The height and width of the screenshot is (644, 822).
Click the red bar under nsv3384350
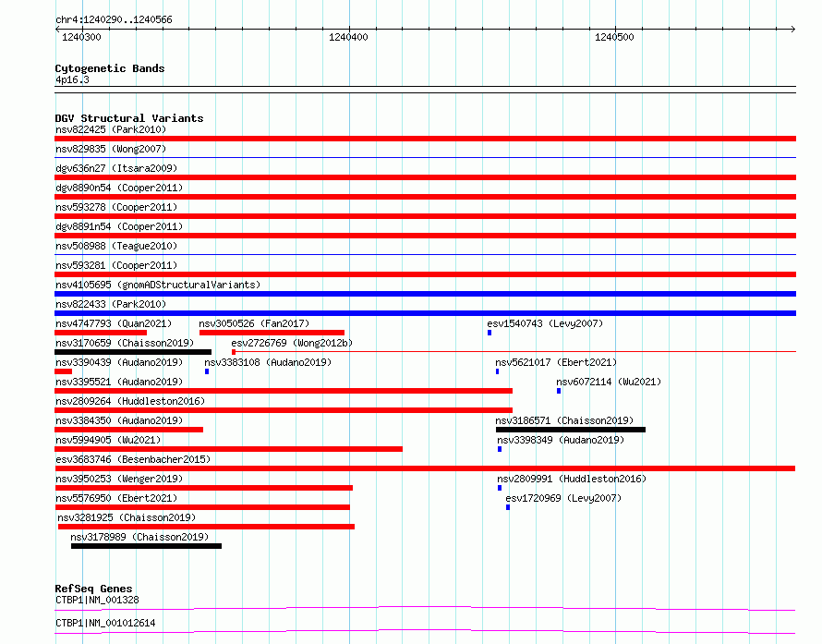click(129, 430)
